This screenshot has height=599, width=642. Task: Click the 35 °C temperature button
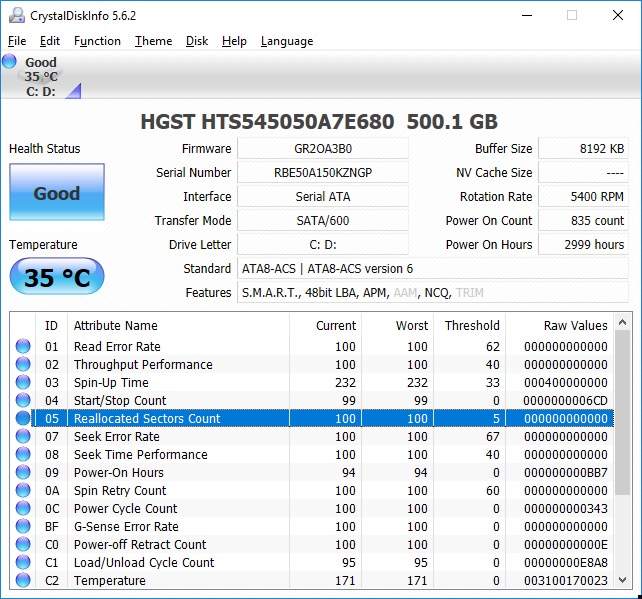[x=56, y=277]
